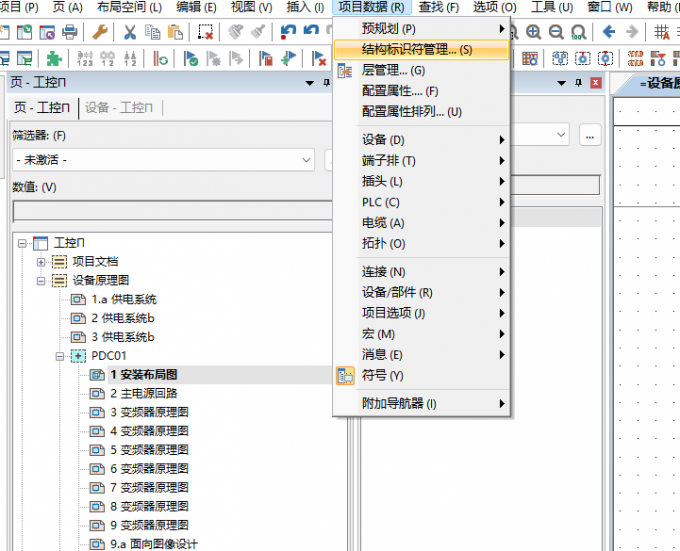This screenshot has height=551, width=680.
Task: Close the right panel with red X
Action: tap(596, 82)
